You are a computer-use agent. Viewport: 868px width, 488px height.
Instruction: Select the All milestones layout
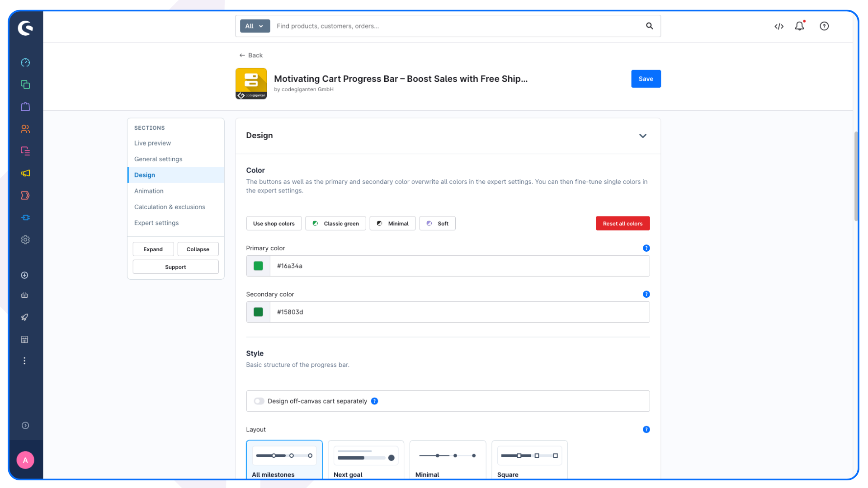click(x=284, y=460)
